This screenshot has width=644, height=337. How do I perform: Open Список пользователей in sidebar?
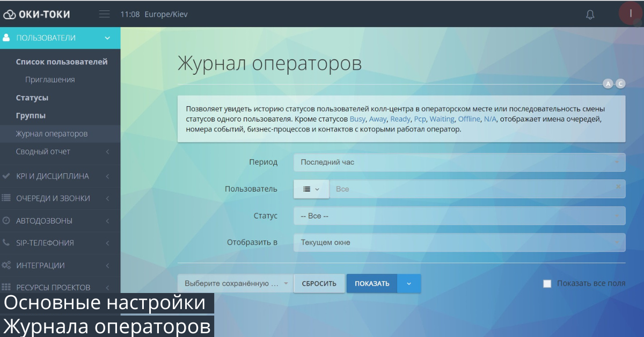click(62, 62)
